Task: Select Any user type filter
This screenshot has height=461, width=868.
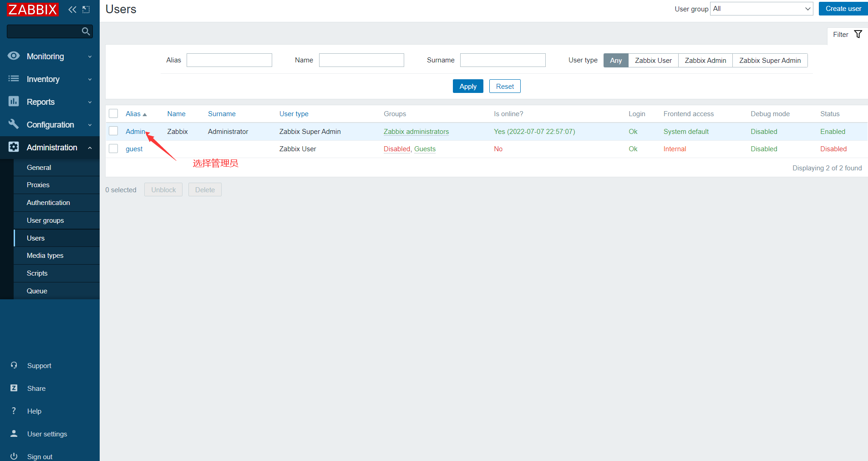Action: point(616,61)
